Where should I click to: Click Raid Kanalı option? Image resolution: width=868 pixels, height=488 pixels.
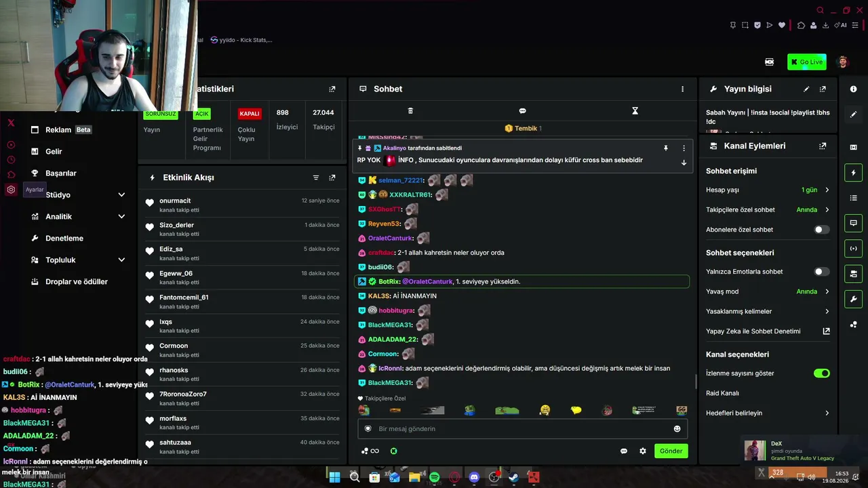pyautogui.click(x=722, y=393)
